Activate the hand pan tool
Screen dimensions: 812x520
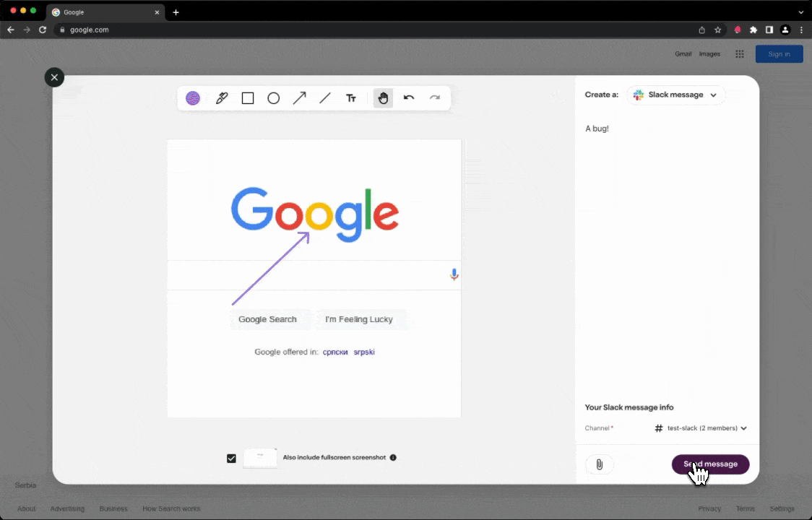pyautogui.click(x=383, y=98)
